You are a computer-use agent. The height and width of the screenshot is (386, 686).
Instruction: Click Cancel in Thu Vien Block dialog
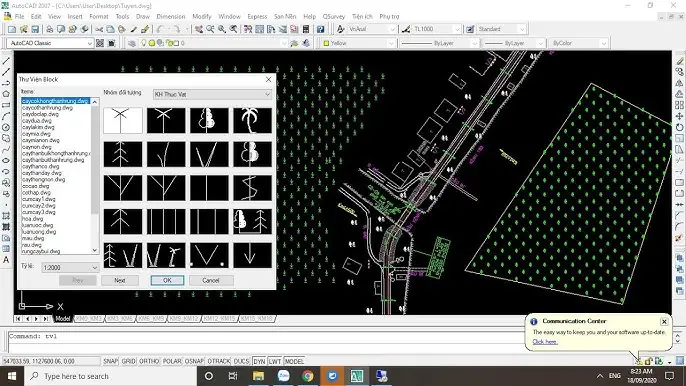click(x=211, y=281)
